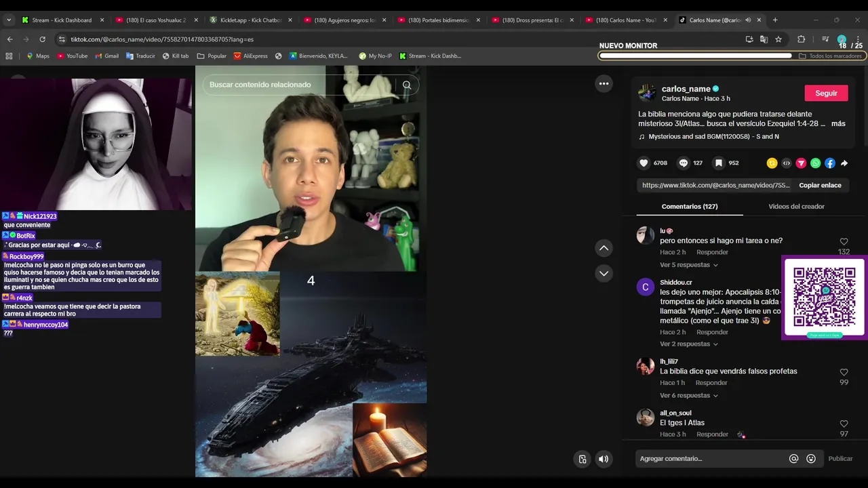Go to the next video with down arrow

(604, 273)
